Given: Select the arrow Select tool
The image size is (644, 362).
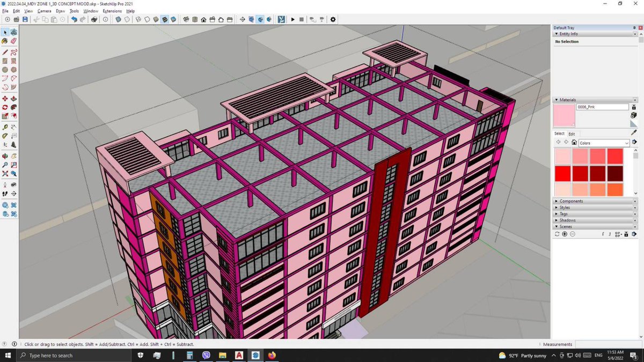Looking at the screenshot, I should tap(5, 32).
